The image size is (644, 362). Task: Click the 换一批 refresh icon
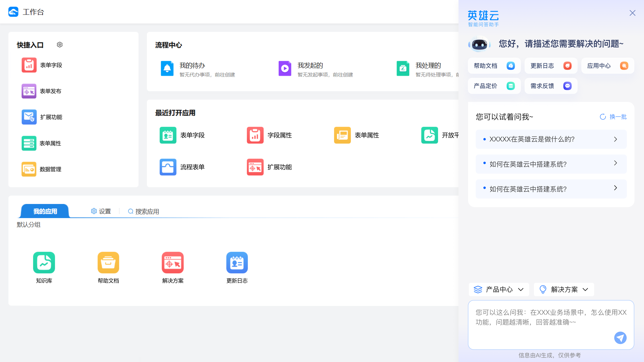tap(603, 117)
